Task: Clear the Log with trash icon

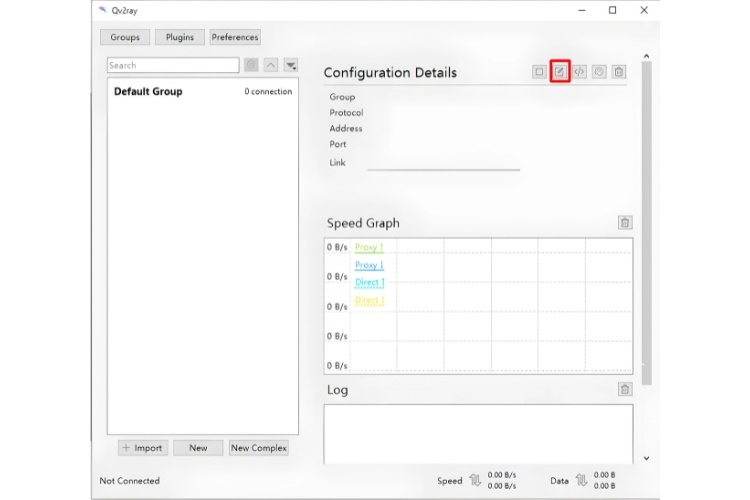Action: 625,389
